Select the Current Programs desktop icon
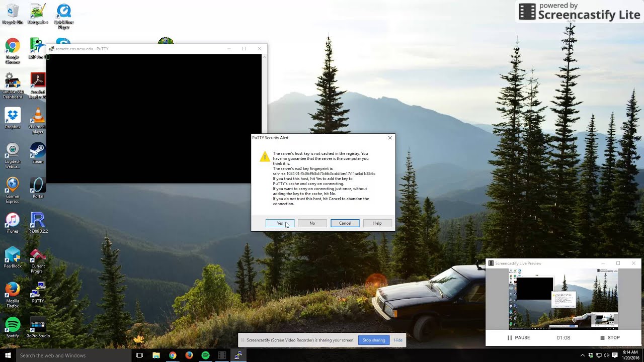 tap(38, 260)
